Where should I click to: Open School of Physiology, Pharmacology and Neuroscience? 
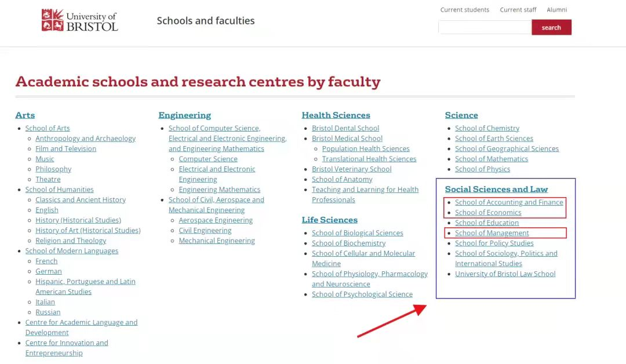pos(370,279)
